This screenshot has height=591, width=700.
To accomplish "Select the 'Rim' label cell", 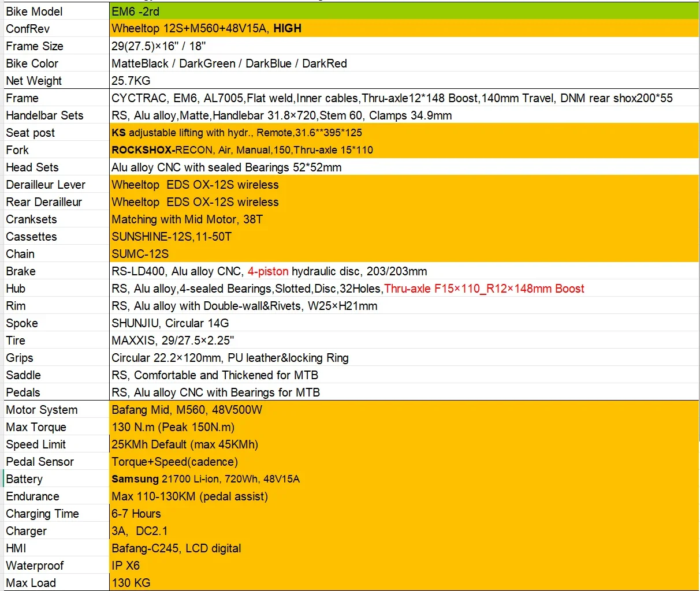I will click(55, 306).
